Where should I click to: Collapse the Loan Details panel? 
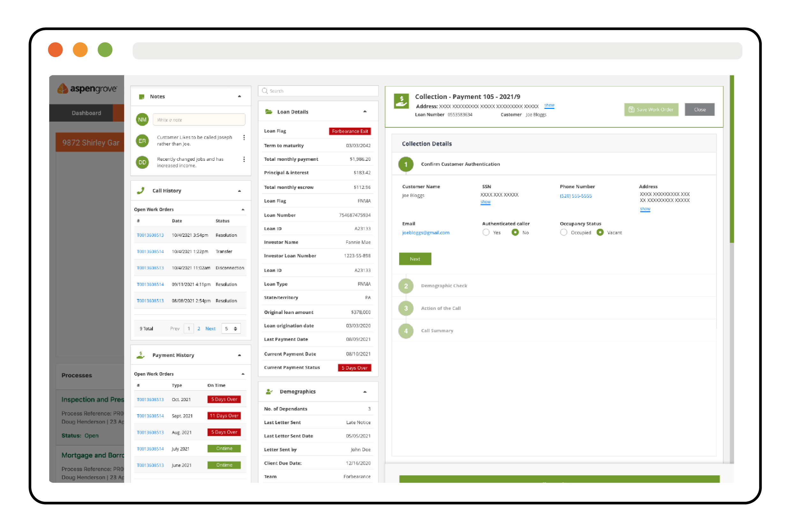tap(365, 112)
